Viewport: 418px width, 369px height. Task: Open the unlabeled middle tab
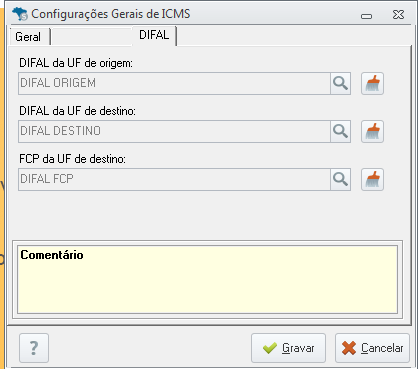tap(92, 36)
